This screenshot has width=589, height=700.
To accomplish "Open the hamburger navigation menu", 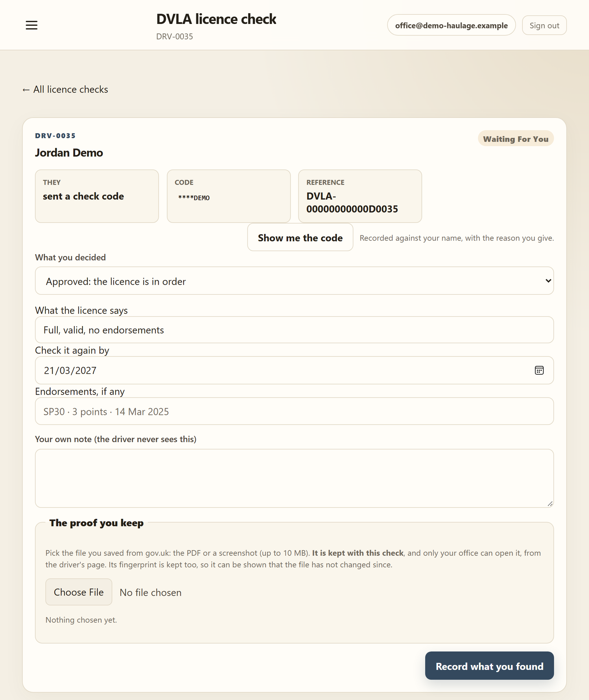I will (x=32, y=25).
